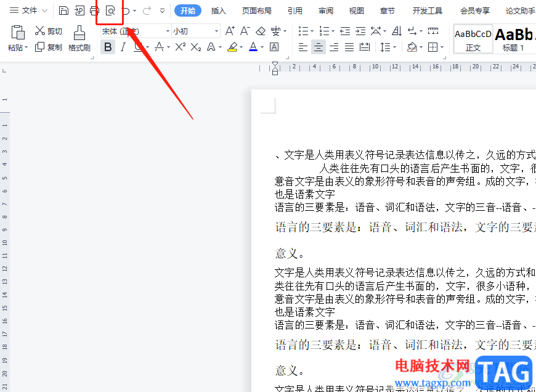Switch to the 开始 tab

coord(188,11)
